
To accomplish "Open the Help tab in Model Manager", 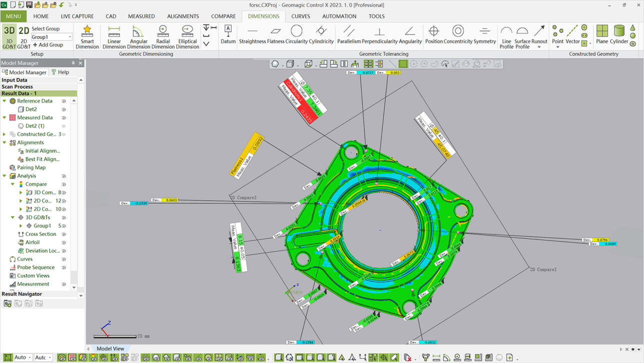I will [x=60, y=72].
